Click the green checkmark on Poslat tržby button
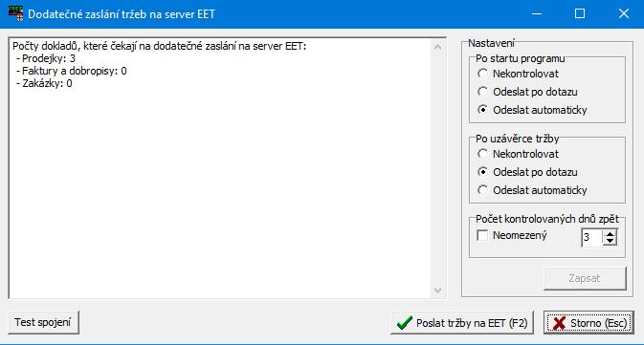 click(x=405, y=323)
